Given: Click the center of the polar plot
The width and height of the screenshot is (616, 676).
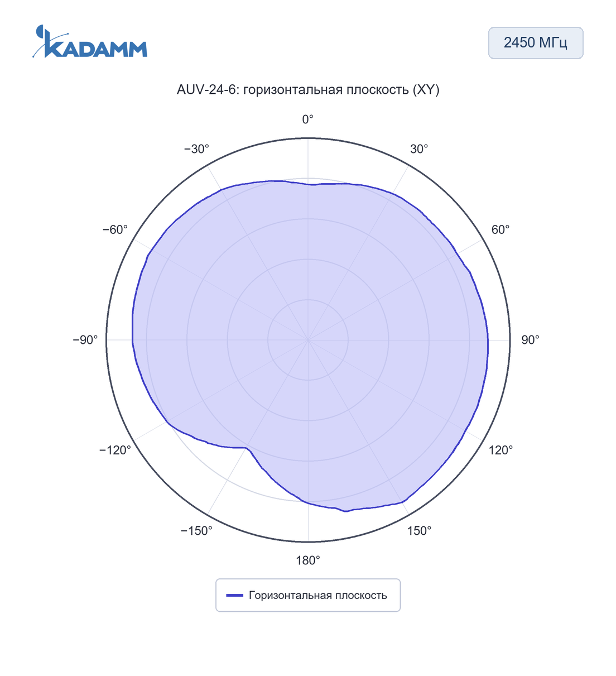Looking at the screenshot, I should [x=308, y=340].
